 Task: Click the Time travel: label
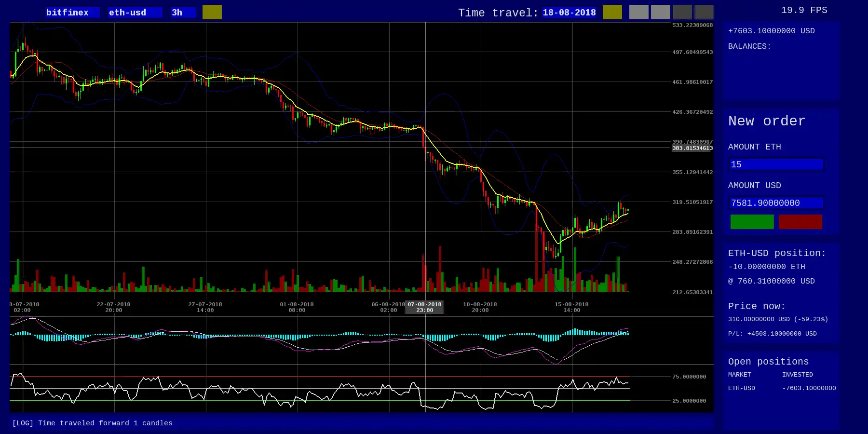(x=498, y=13)
